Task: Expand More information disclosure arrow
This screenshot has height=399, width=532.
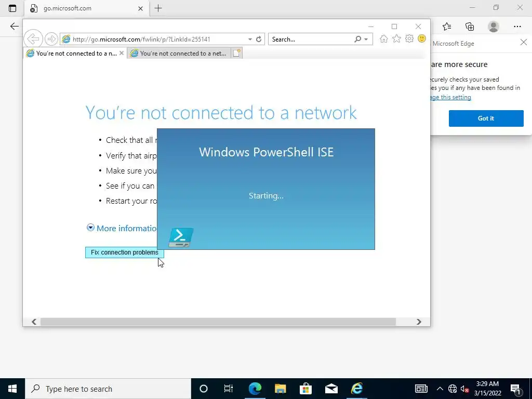Action: click(90, 228)
